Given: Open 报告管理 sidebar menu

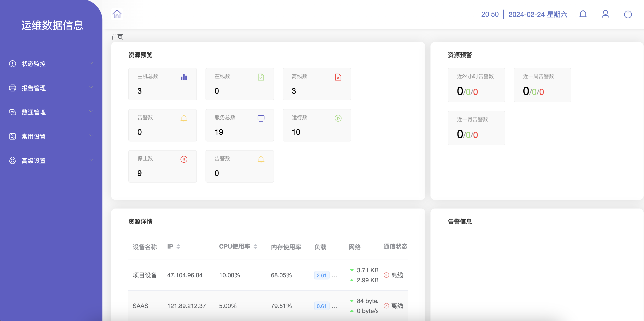Looking at the screenshot, I should click(51, 88).
